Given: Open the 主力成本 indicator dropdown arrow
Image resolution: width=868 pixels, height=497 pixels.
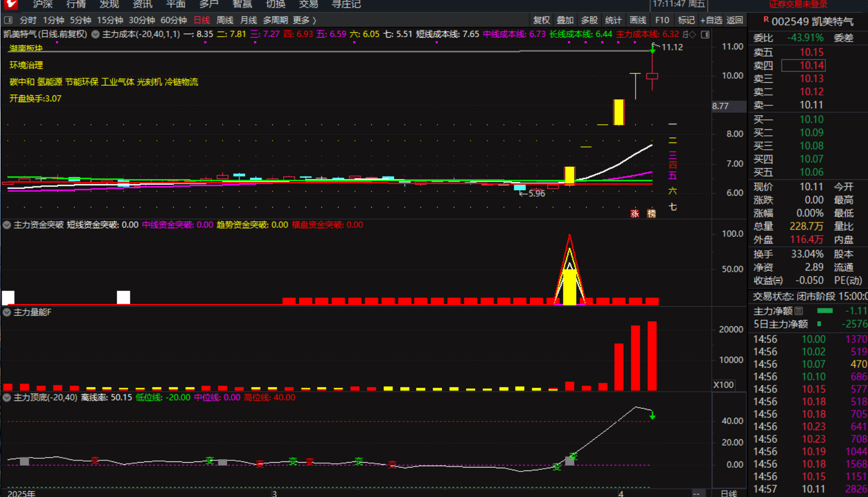Looking at the screenshot, I should coord(95,34).
